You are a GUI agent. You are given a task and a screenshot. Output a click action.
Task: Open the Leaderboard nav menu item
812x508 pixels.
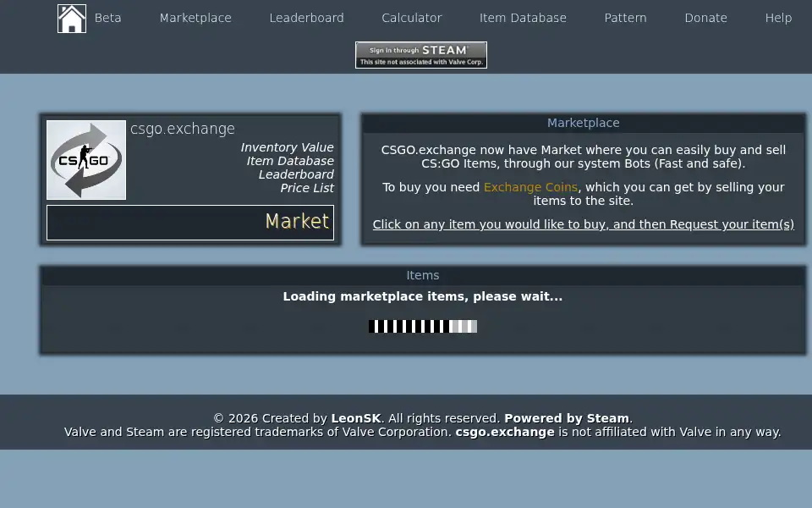click(306, 18)
